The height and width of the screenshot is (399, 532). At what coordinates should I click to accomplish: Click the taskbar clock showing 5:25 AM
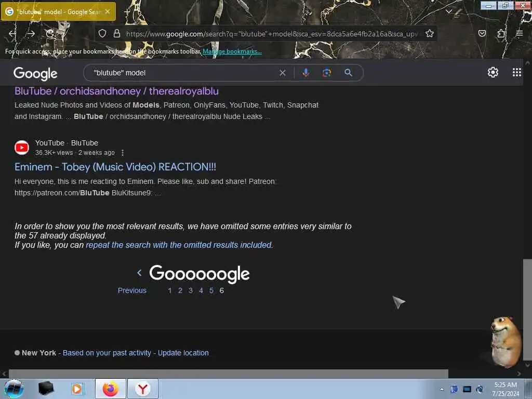click(506, 389)
